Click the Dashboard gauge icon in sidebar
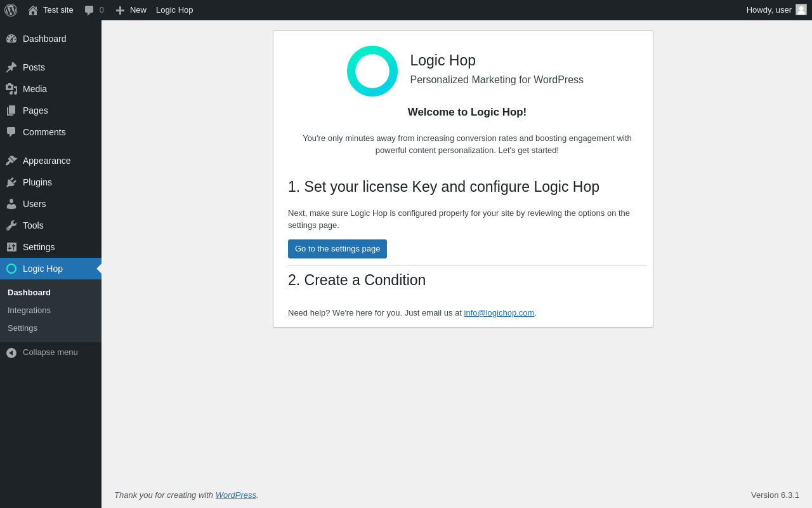Image resolution: width=812 pixels, height=508 pixels. (x=11, y=39)
